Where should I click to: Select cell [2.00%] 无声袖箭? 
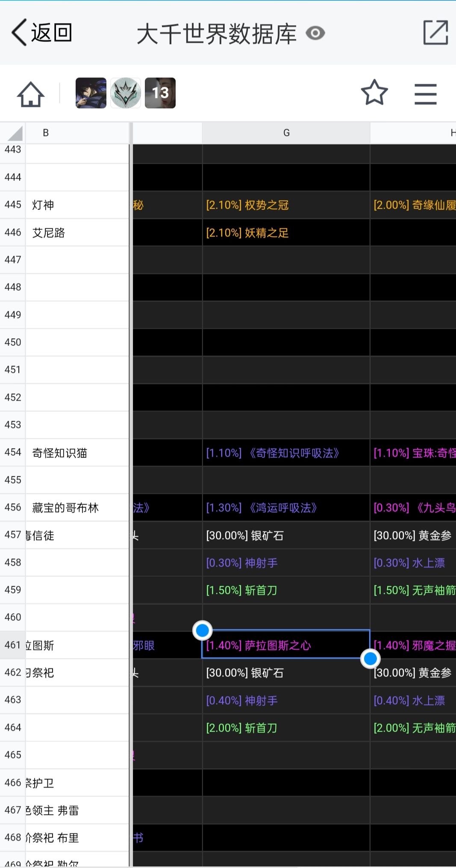pos(413,727)
